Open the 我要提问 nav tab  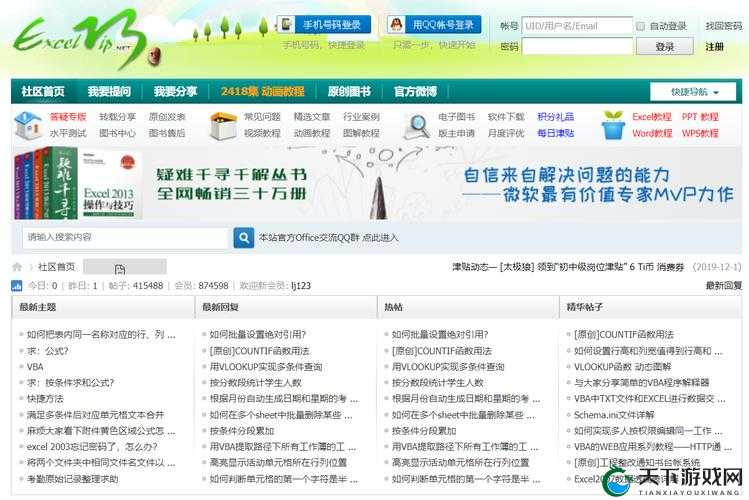[x=109, y=91]
